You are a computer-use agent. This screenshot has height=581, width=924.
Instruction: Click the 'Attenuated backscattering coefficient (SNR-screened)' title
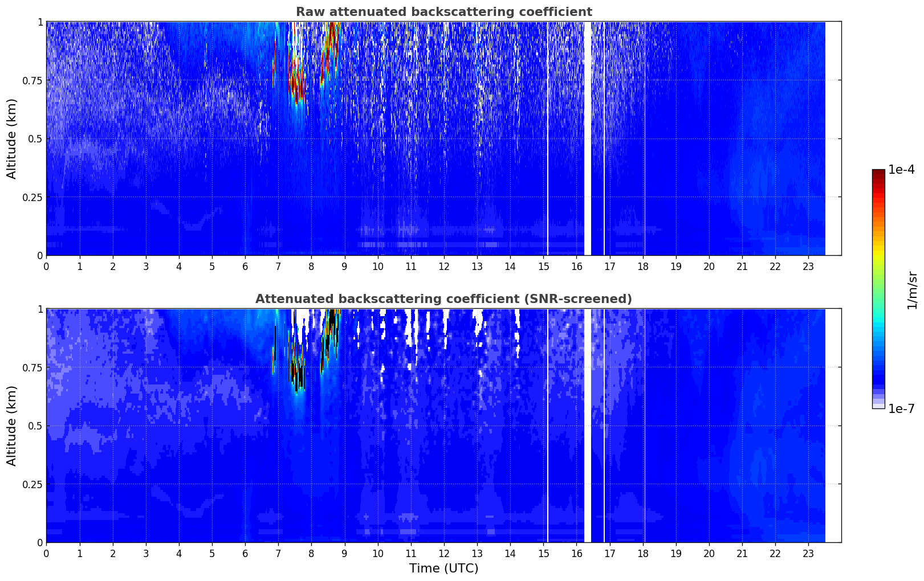click(x=443, y=299)
